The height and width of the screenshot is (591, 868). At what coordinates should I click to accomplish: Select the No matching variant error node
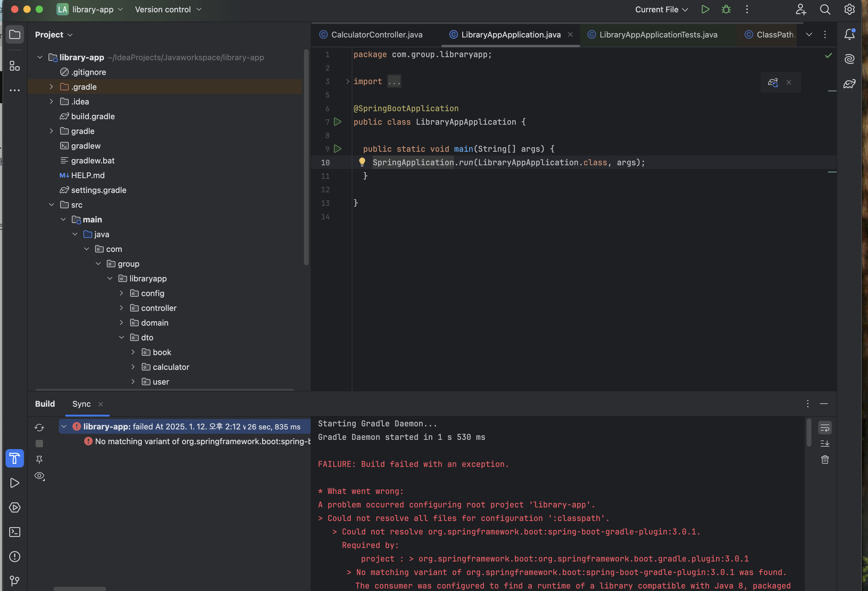(198, 441)
